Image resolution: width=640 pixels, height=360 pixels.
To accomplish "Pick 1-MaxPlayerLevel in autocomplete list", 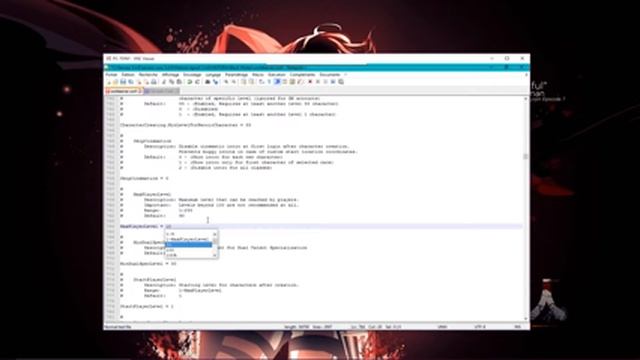I will [x=189, y=239].
